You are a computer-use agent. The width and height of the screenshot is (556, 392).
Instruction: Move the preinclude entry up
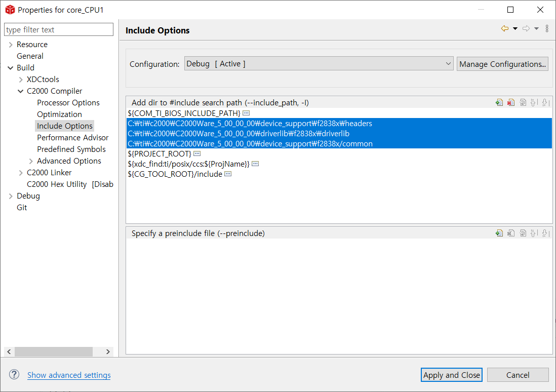pyautogui.click(x=534, y=233)
